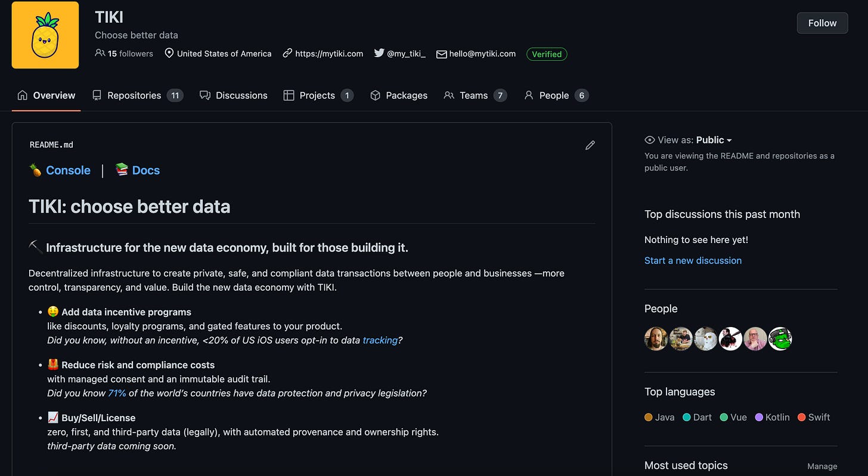This screenshot has width=868, height=476.
Task: Open the fourth member avatar under People
Action: pyautogui.click(x=730, y=339)
